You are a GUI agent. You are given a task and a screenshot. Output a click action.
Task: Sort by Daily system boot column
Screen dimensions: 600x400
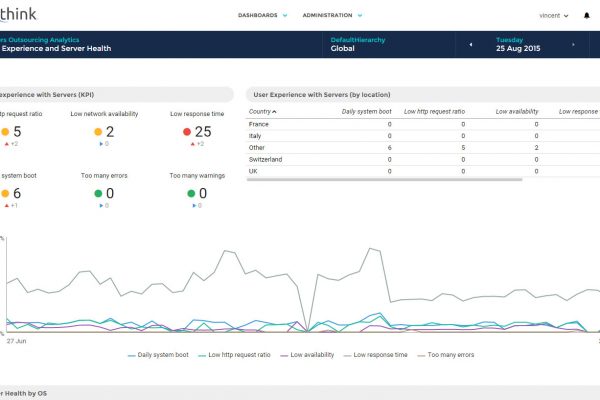point(366,111)
